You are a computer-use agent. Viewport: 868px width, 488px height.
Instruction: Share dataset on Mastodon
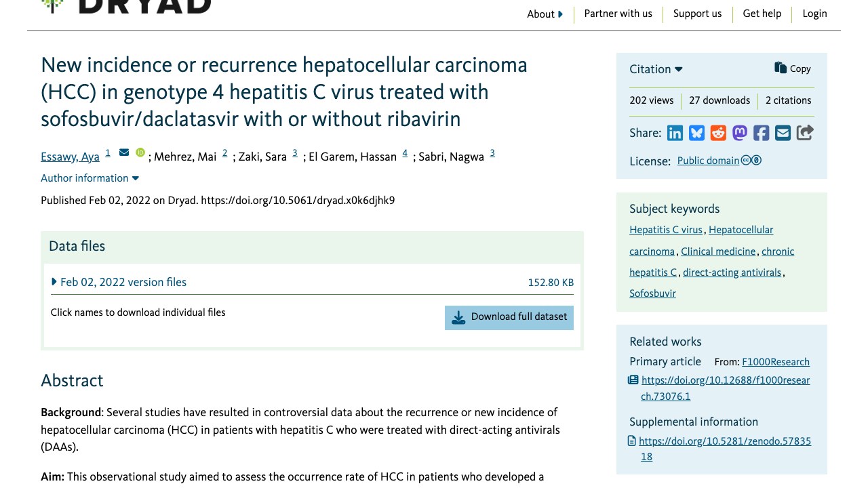click(740, 133)
